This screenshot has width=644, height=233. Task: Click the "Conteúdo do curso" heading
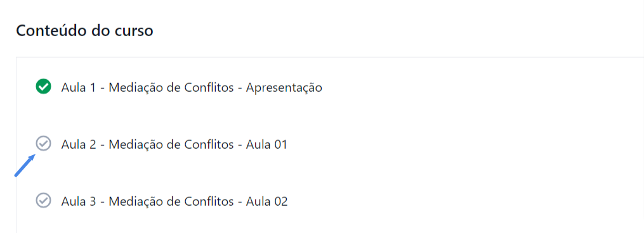point(84,31)
